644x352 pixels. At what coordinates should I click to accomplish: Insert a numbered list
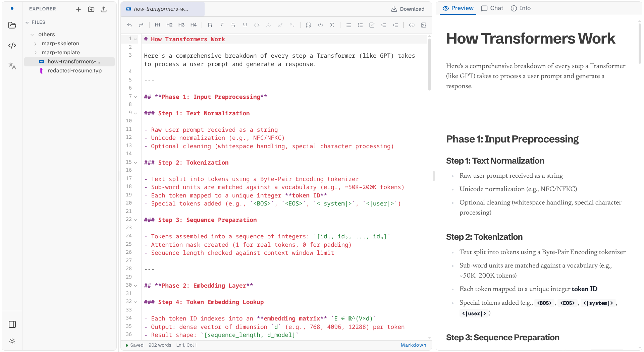[360, 25]
